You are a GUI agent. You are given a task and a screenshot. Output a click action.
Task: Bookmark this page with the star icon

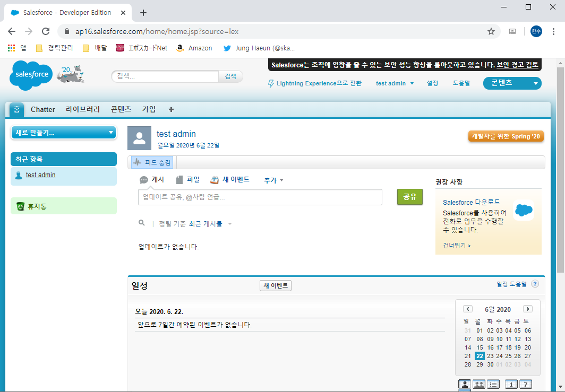[x=491, y=31]
